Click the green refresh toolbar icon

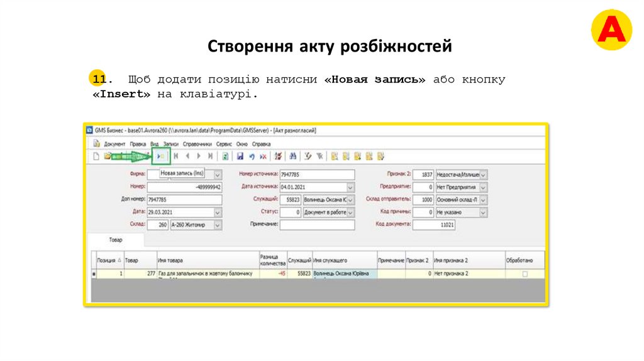point(225,156)
